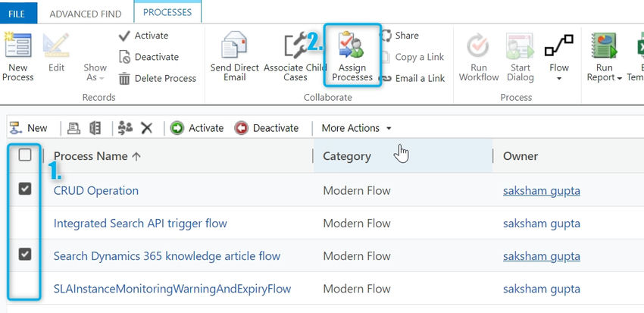Uncheck Search Dynamics 365 knowledge article row
The image size is (644, 313).
[25, 254]
